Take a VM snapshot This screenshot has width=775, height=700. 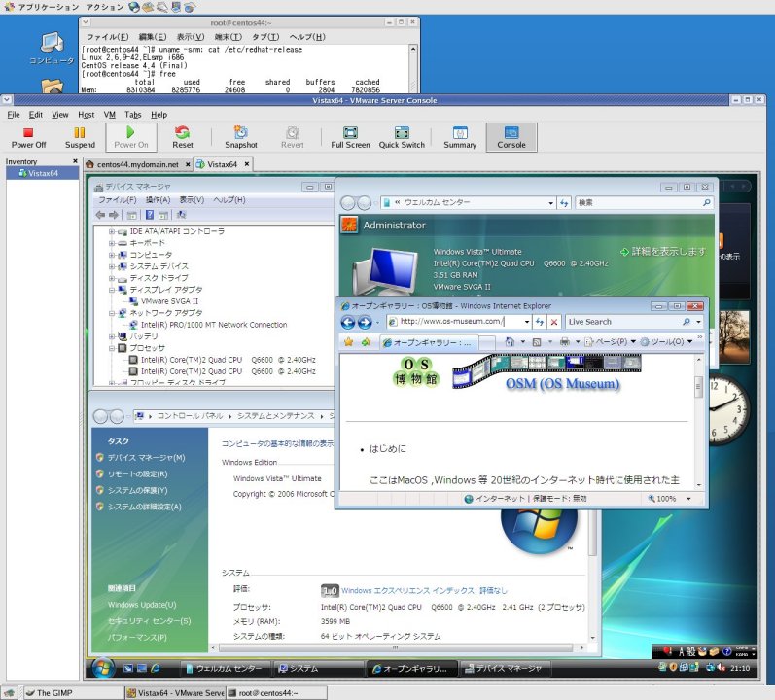pyautogui.click(x=241, y=137)
